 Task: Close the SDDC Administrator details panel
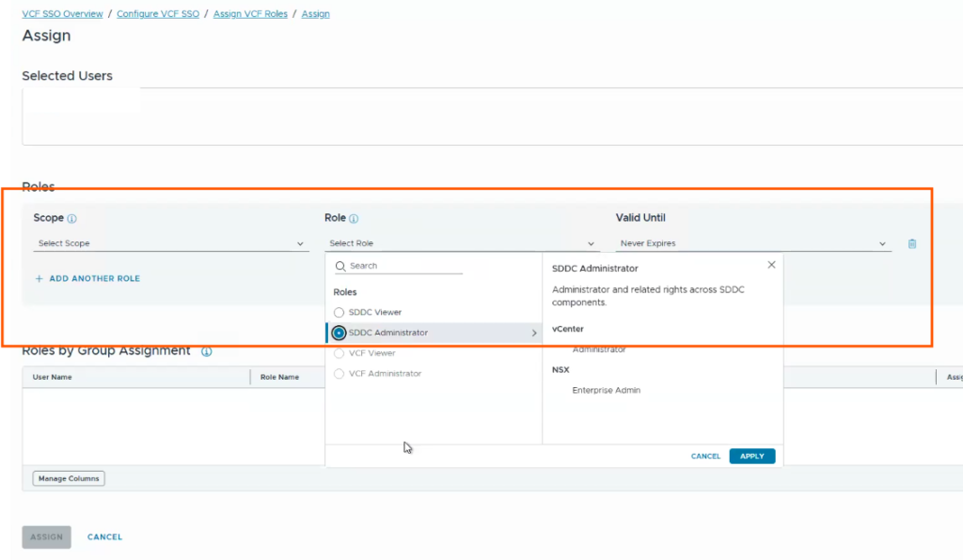tap(771, 265)
